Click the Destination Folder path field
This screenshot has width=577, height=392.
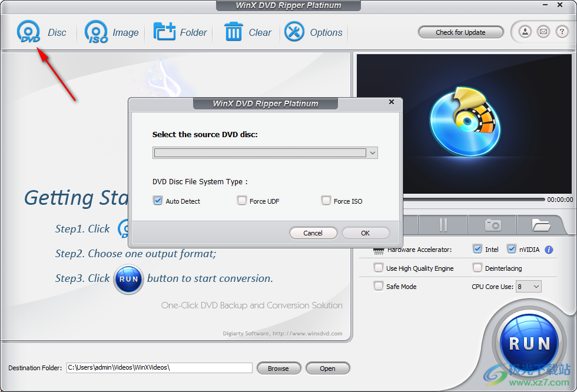[159, 367]
